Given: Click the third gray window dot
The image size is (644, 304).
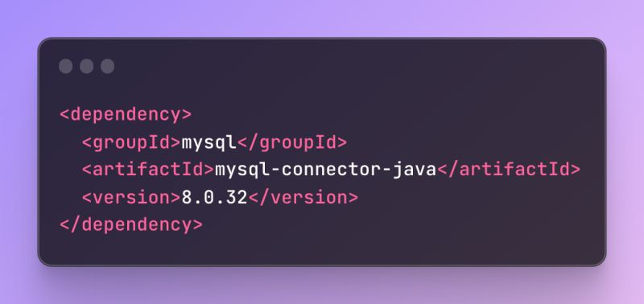Looking at the screenshot, I should (x=108, y=66).
